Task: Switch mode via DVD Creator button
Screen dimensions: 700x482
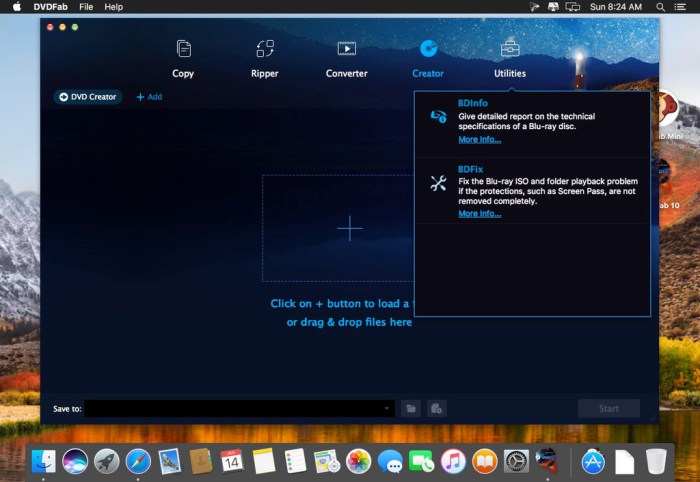Action: click(x=88, y=97)
